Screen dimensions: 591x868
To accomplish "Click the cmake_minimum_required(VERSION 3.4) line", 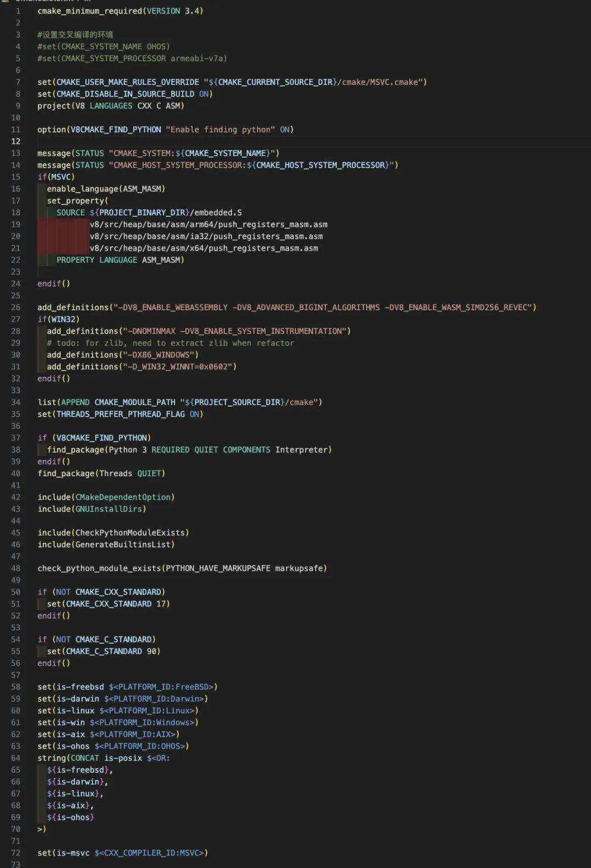I will (x=120, y=11).
